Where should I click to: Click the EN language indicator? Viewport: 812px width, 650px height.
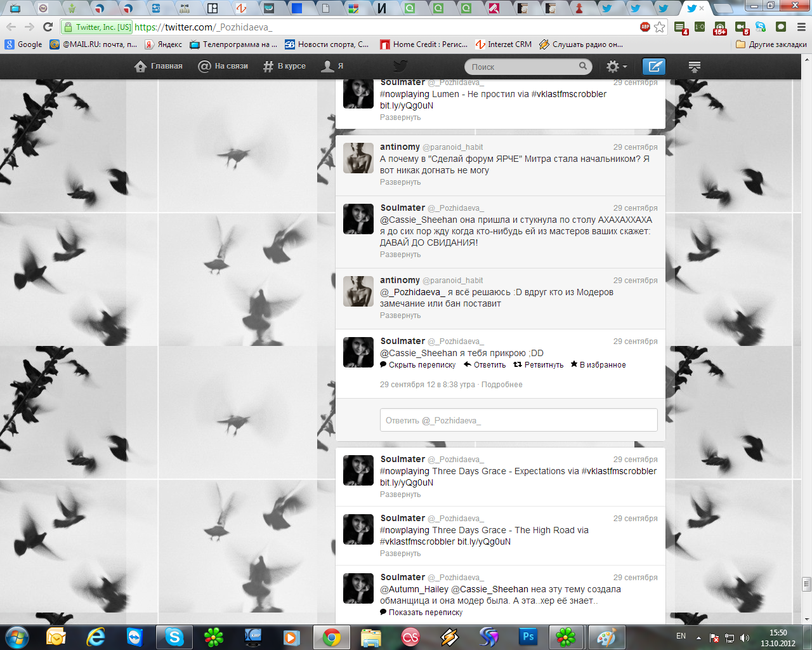681,636
